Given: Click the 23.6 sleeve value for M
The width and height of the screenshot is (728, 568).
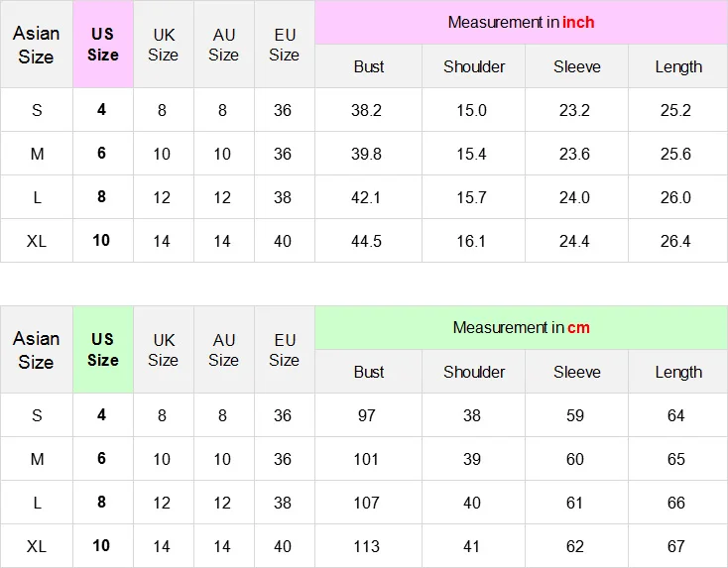Looking at the screenshot, I should pos(576,154).
